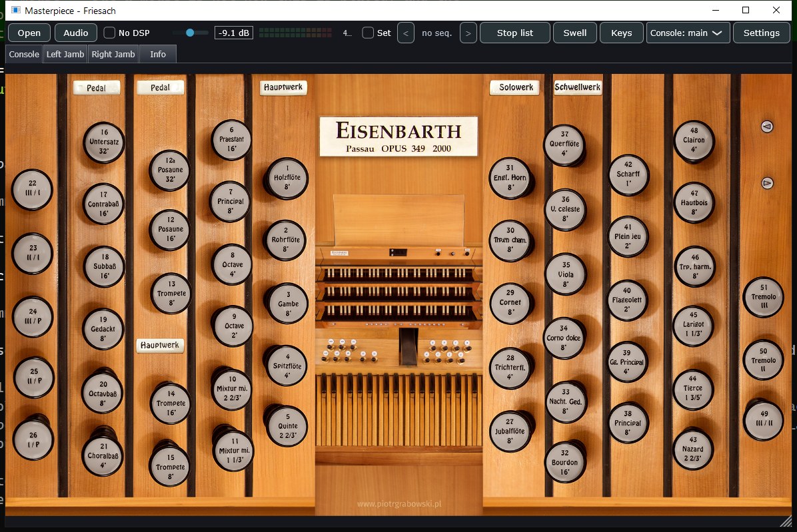This screenshot has height=532, width=797.
Task: Engage stop 15 Trompete 8'
Action: (171, 467)
